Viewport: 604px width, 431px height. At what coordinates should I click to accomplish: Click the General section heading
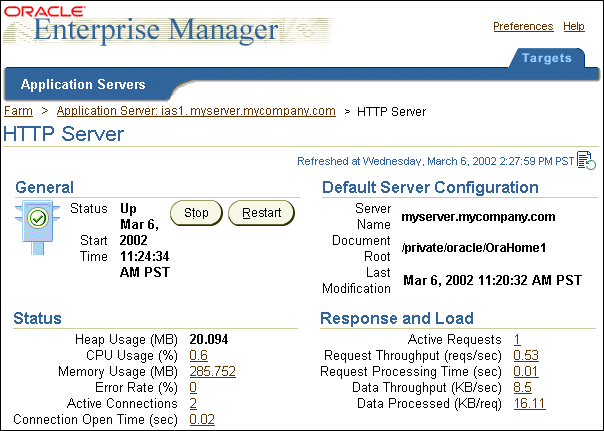pyautogui.click(x=44, y=188)
